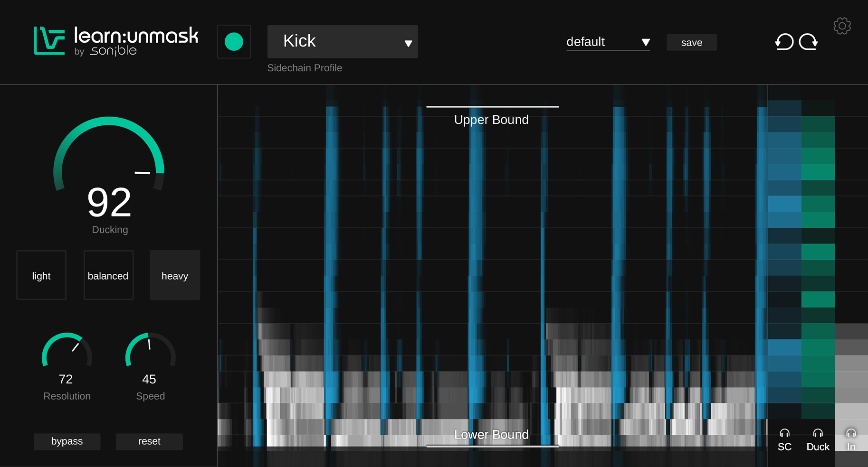This screenshot has width=868, height=467.
Task: Click the reset button
Action: [x=149, y=441]
